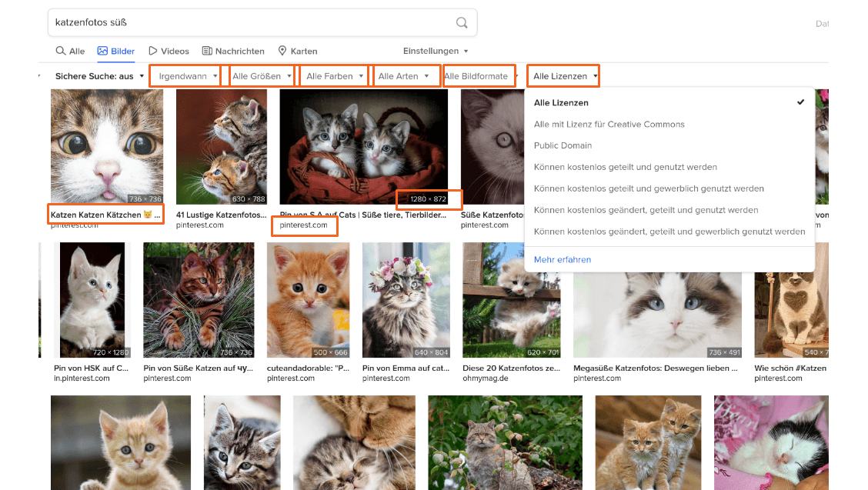This screenshot has width=868, height=490.
Task: Open the Alle Größen size filter
Action: pyautogui.click(x=262, y=76)
